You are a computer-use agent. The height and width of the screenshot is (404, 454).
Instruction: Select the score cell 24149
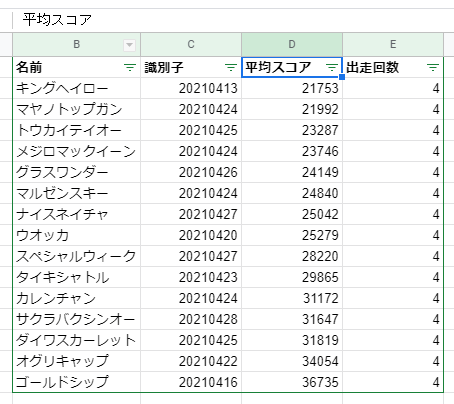(x=292, y=172)
